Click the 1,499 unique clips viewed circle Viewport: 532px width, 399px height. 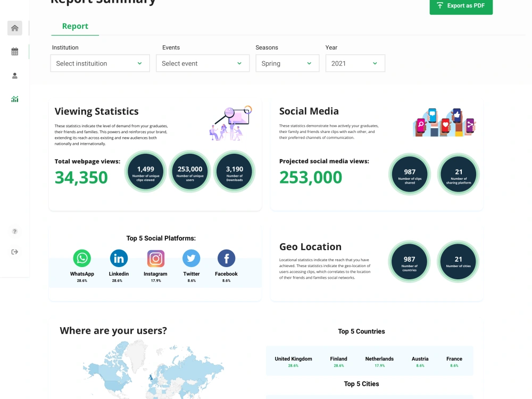pos(146,171)
